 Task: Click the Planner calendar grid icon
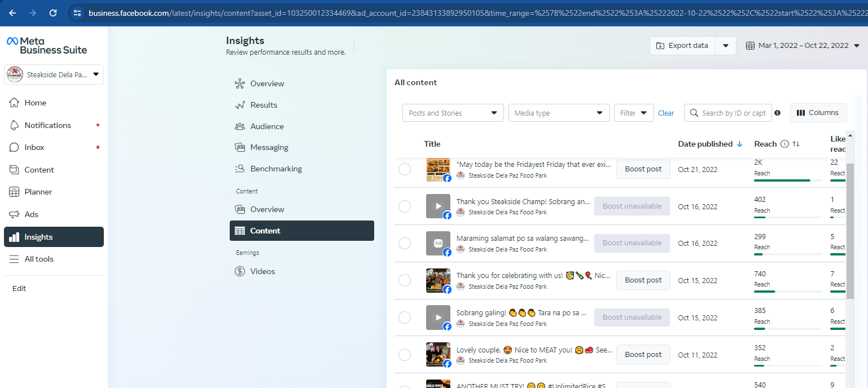14,192
